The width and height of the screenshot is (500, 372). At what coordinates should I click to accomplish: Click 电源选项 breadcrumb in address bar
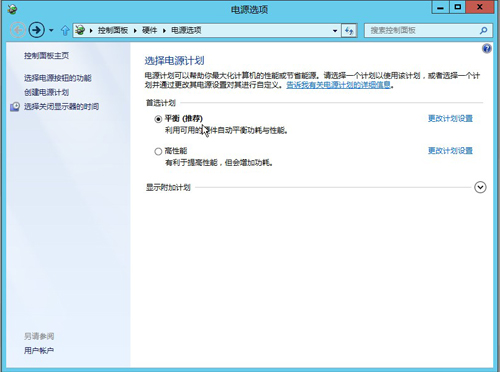(x=186, y=30)
